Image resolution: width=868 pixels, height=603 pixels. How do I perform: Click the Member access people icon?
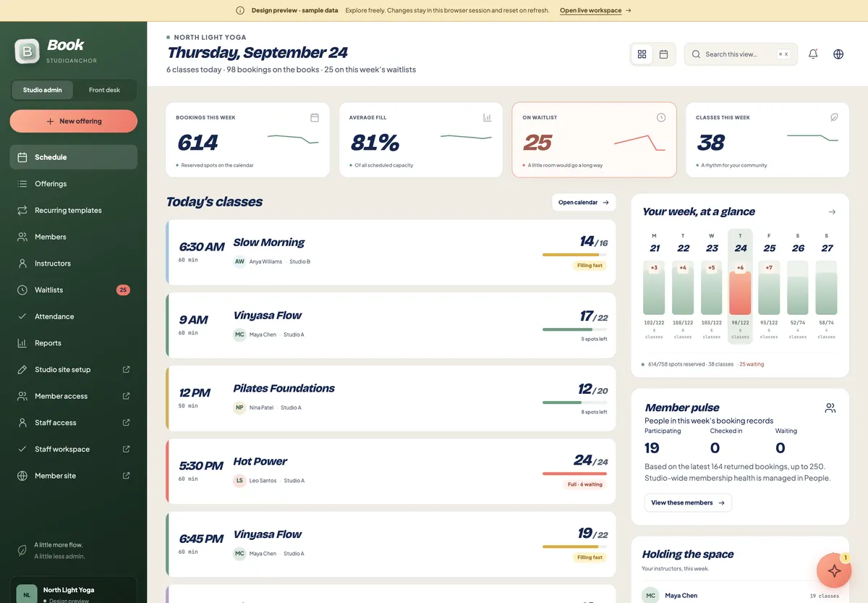click(22, 396)
